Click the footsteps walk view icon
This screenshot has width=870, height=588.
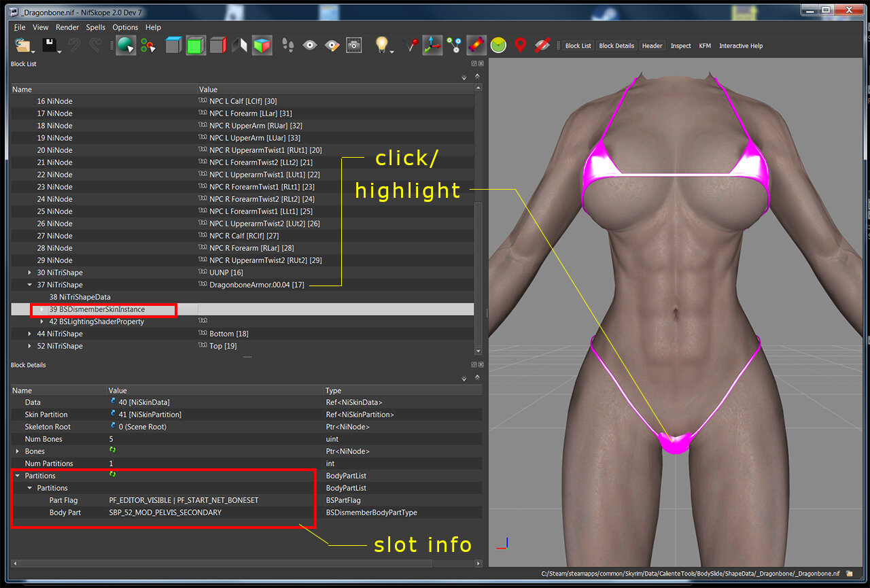(288, 46)
